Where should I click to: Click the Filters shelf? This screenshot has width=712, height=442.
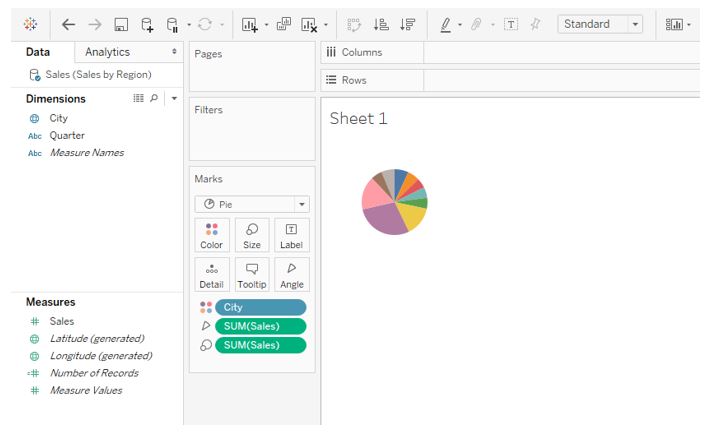(x=252, y=129)
